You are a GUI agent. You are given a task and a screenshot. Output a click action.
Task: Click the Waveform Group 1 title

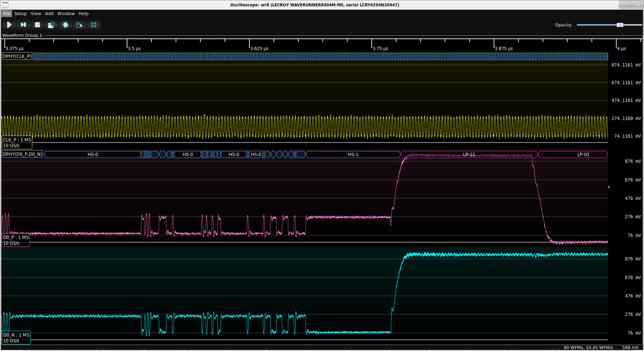point(22,35)
